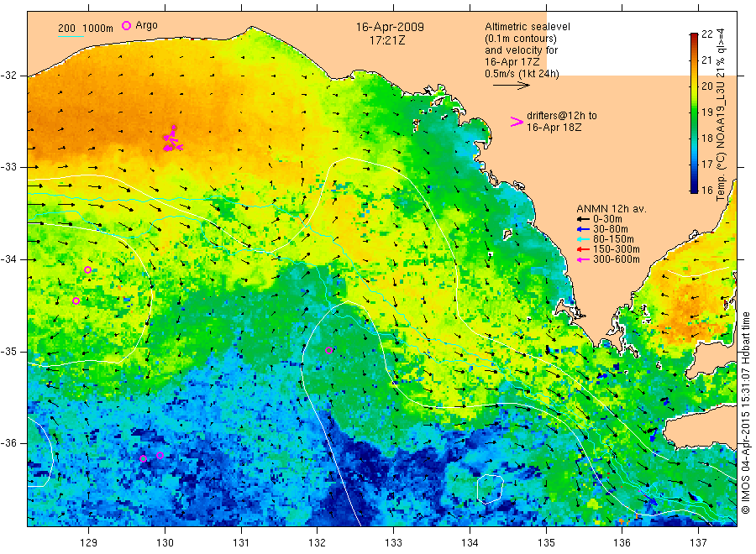Click the cyan 200 1000m depth line
The width and height of the screenshot is (756, 554).
(x=71, y=36)
